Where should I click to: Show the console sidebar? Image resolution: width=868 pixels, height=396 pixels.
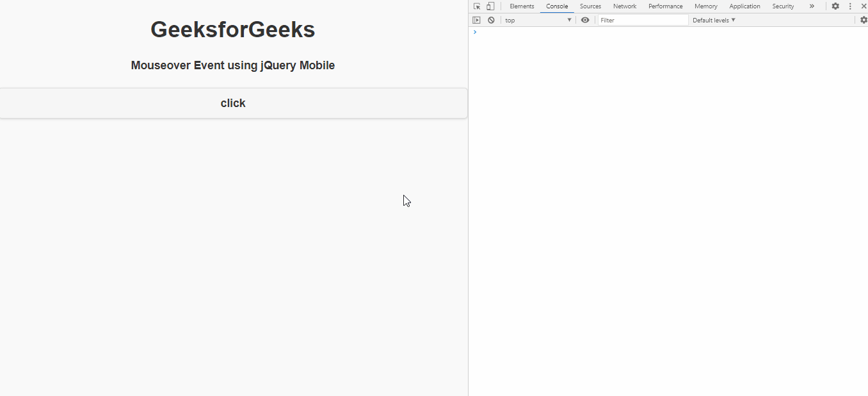point(477,20)
